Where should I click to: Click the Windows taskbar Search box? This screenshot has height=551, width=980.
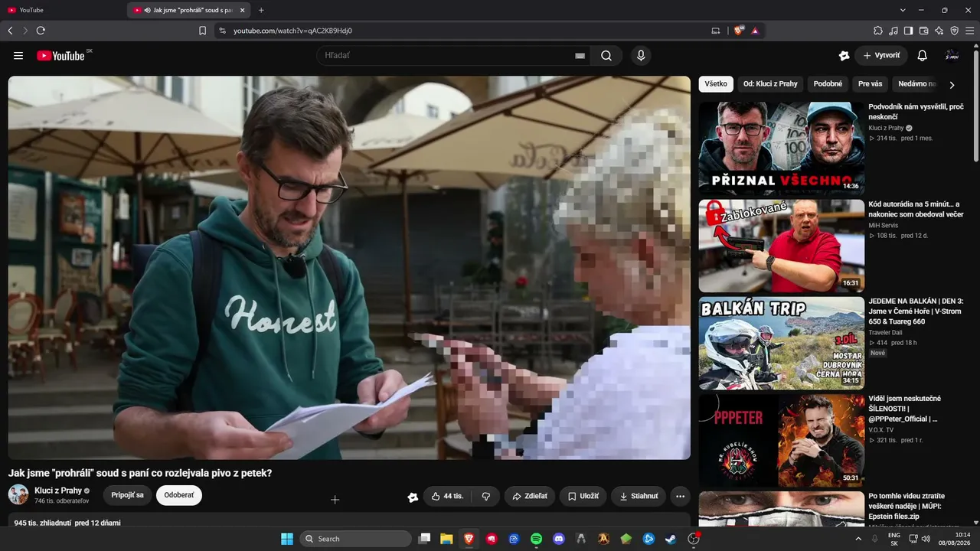point(355,539)
